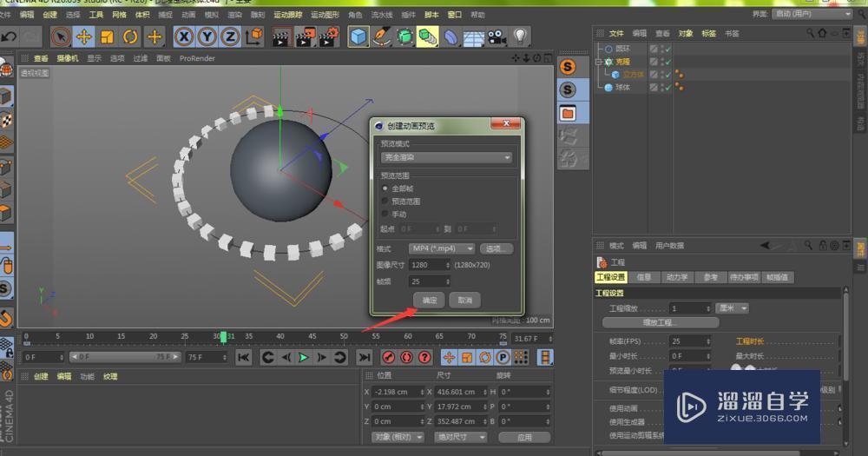This screenshot has height=456, width=868.
Task: Open 运动图形 (MoGraph) menu
Action: click(x=325, y=15)
